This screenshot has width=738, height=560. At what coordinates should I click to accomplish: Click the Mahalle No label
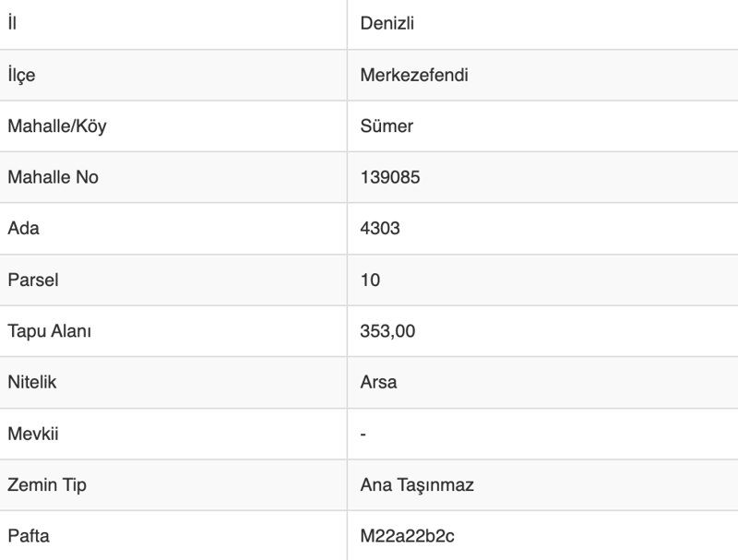tap(53, 177)
